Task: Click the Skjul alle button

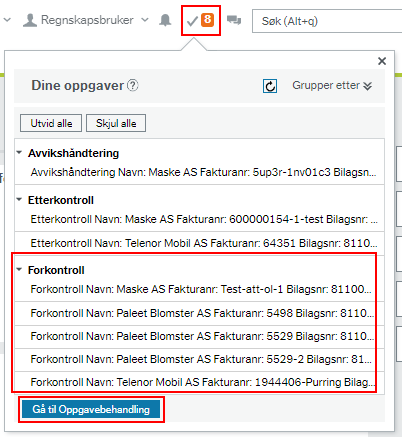Action: point(116,123)
